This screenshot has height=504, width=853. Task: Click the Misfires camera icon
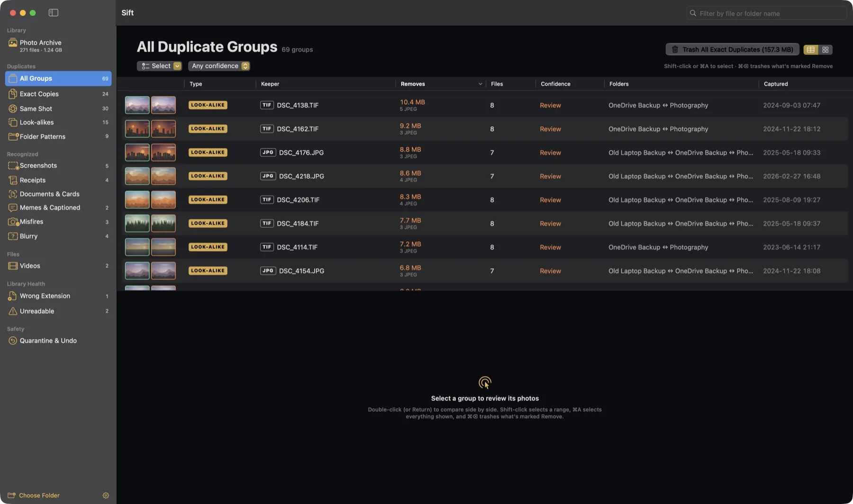(x=13, y=222)
